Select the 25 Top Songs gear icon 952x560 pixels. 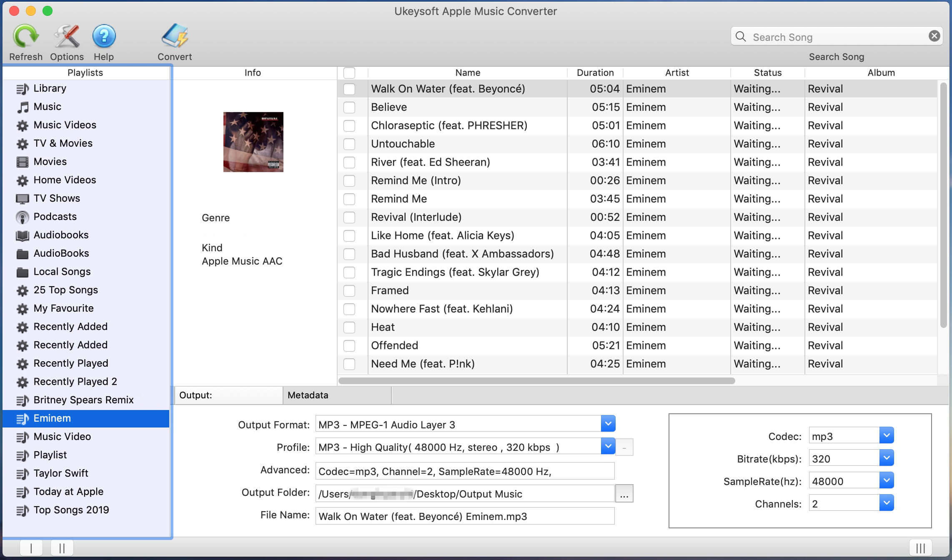tap(23, 290)
